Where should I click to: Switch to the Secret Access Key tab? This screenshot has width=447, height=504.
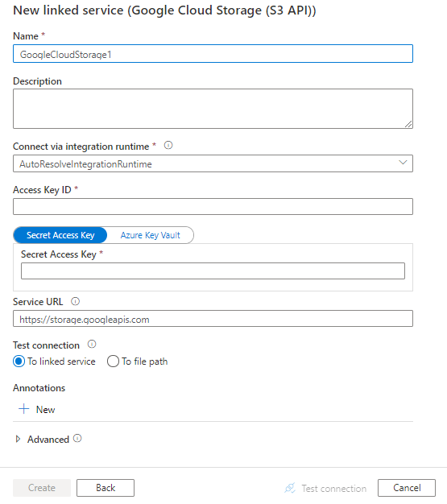(60, 235)
